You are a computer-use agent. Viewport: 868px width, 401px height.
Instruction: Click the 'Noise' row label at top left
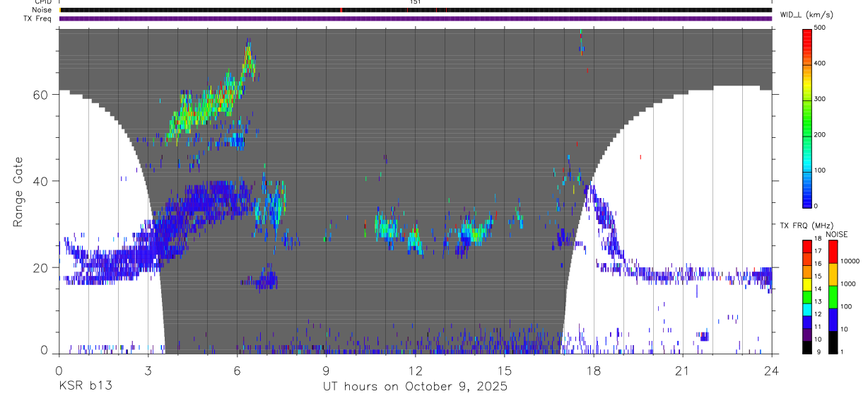point(40,10)
